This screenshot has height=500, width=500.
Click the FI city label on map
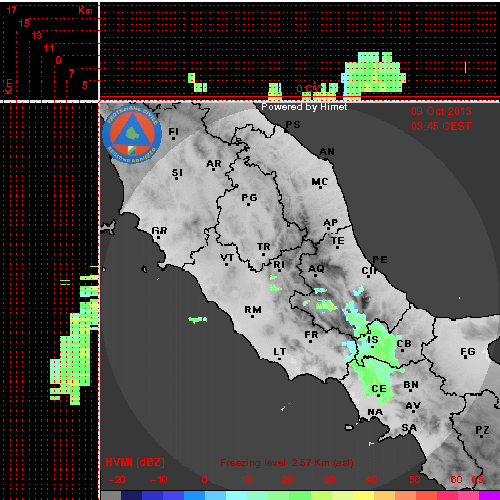click(x=174, y=132)
